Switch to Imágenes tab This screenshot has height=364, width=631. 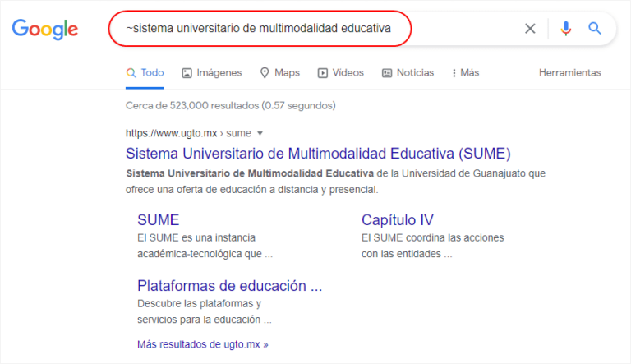212,73
